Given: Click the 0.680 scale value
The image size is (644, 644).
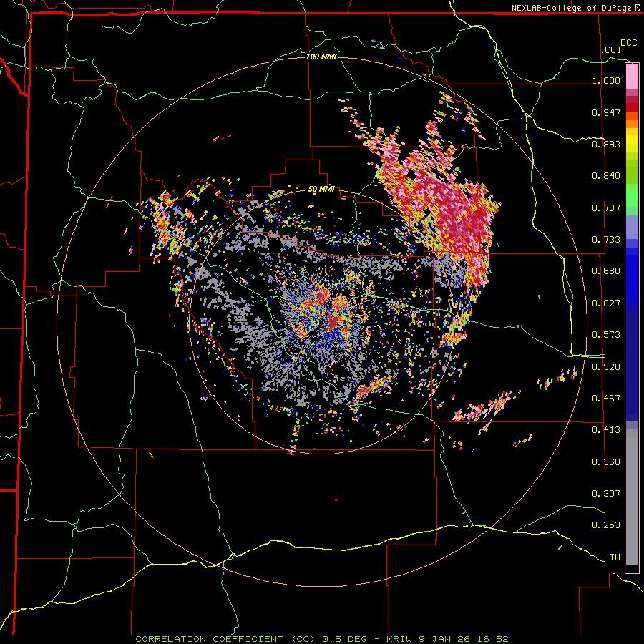Looking at the screenshot, I should [x=606, y=271].
